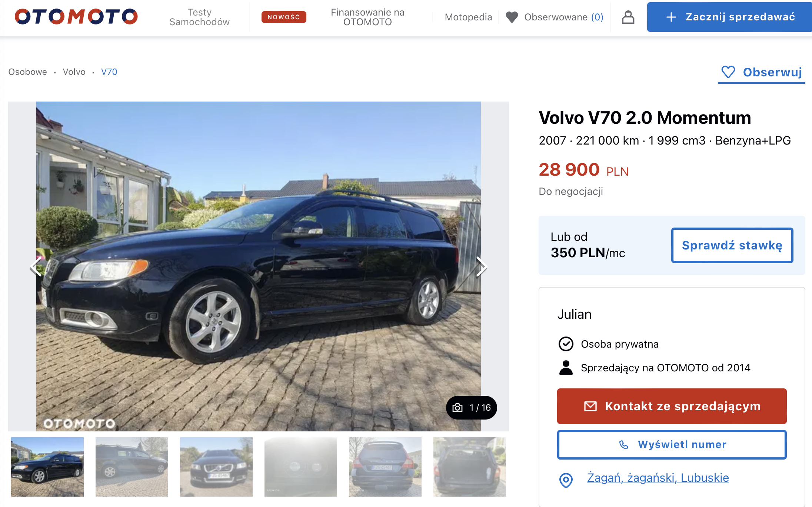812x507 pixels.
Task: Open Testy Samochodów menu item
Action: [x=199, y=17]
